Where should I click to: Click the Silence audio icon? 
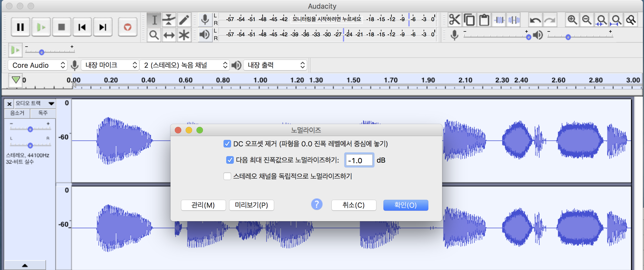point(514,20)
